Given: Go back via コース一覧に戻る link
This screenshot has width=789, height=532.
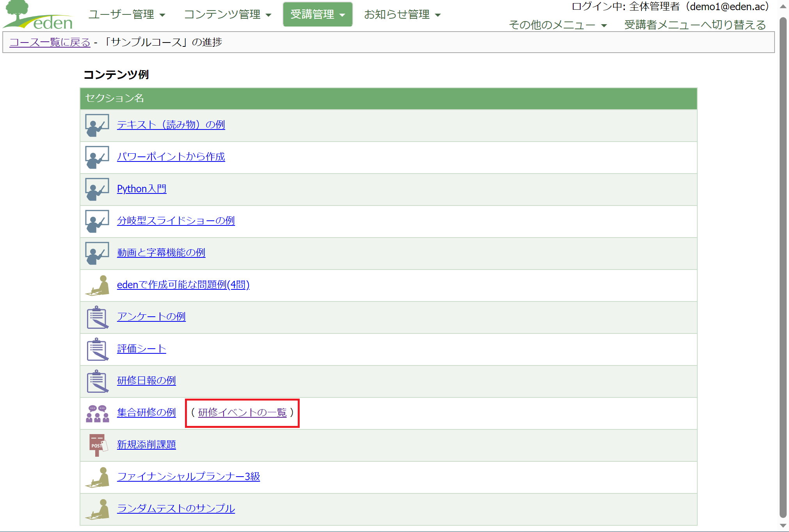Looking at the screenshot, I should [x=50, y=42].
